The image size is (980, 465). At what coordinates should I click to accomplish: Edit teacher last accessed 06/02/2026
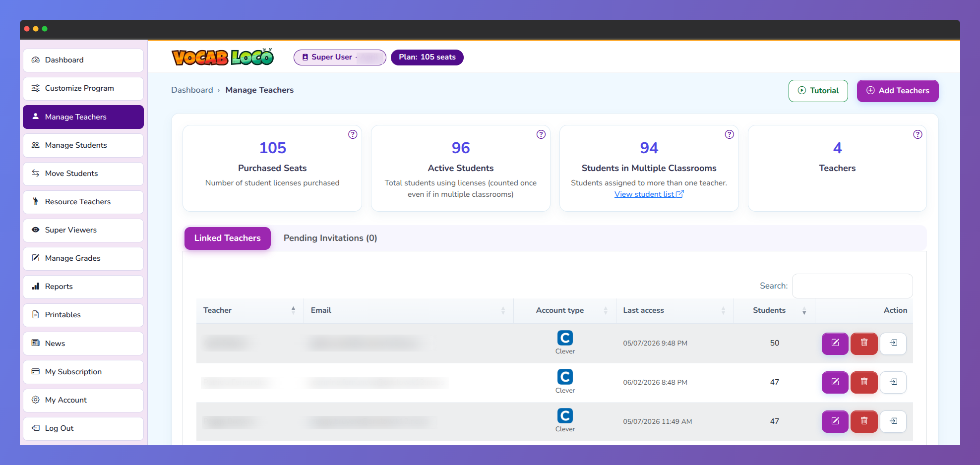tap(835, 382)
